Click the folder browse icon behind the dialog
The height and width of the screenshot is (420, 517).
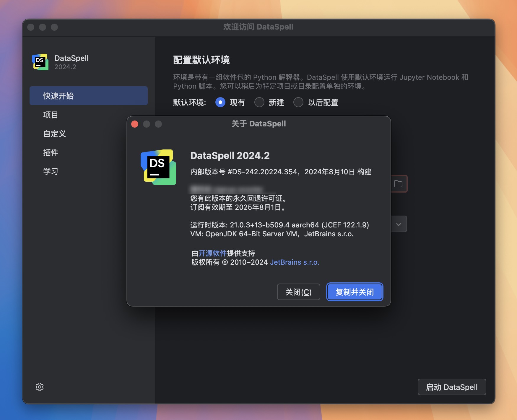(398, 184)
